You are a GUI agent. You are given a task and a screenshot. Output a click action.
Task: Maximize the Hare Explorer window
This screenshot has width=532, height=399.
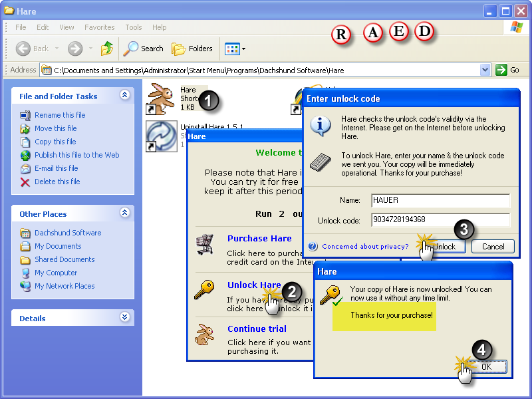pyautogui.click(x=505, y=11)
